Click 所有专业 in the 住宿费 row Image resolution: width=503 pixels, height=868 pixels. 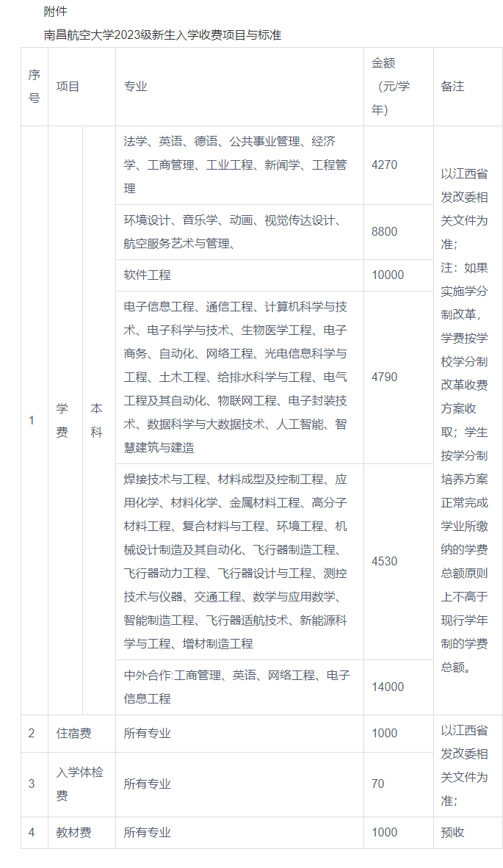click(x=239, y=734)
